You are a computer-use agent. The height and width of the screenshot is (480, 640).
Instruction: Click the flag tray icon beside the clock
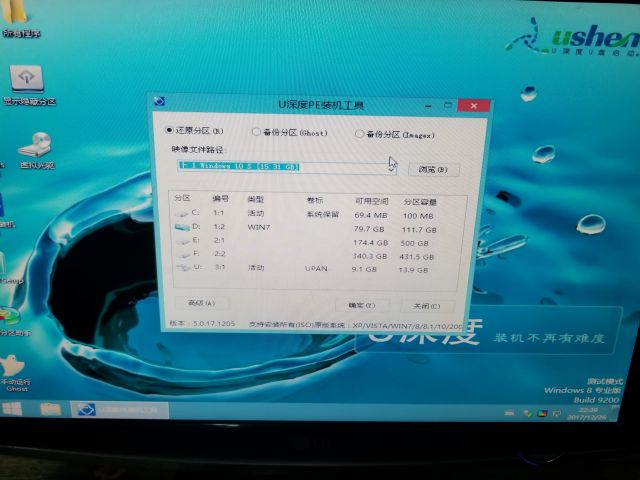click(556, 413)
